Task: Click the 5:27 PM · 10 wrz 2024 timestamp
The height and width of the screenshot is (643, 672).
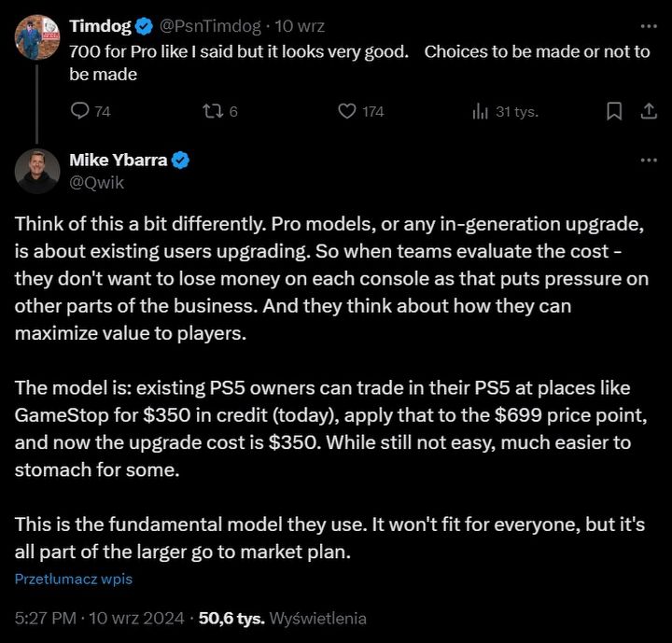Action: click(x=98, y=618)
